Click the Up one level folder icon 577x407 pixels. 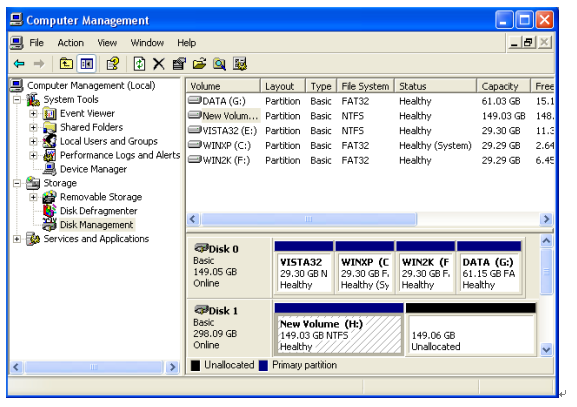click(66, 64)
